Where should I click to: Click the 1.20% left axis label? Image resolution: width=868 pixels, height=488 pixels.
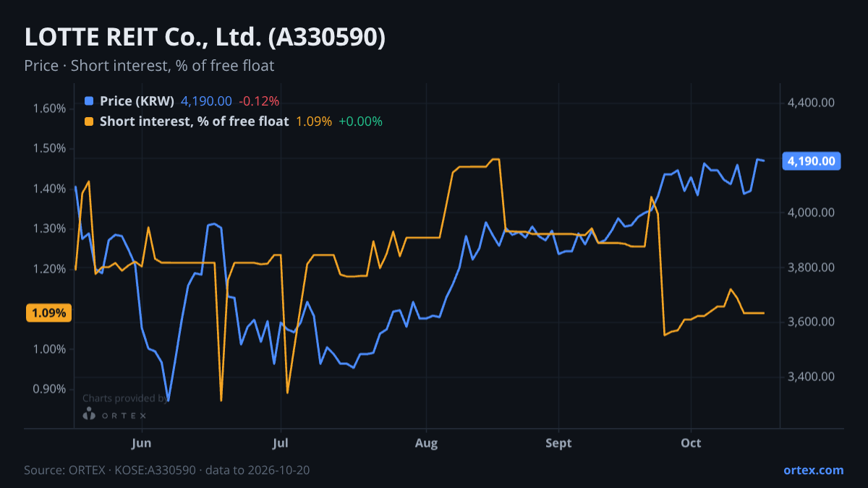(x=49, y=269)
